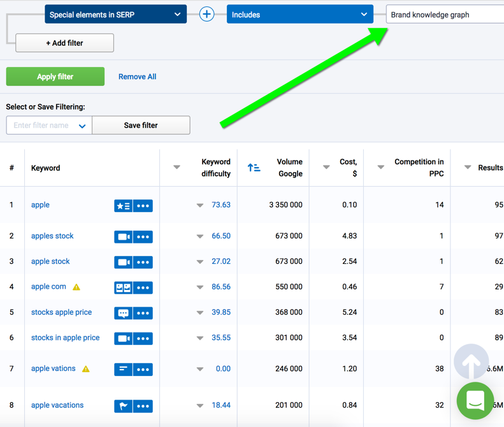
Task: Expand the difficulty arrow next to 39.85
Action: (x=200, y=312)
